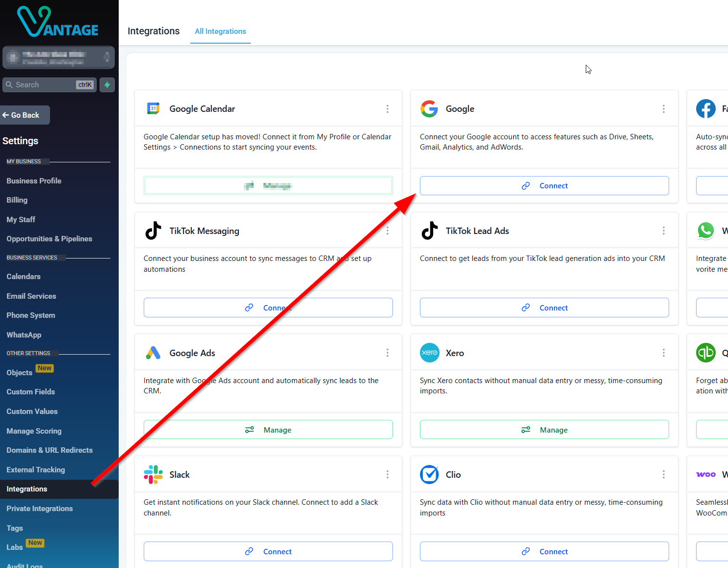
Task: Click the link icon in Slack Connect button
Action: point(249,551)
